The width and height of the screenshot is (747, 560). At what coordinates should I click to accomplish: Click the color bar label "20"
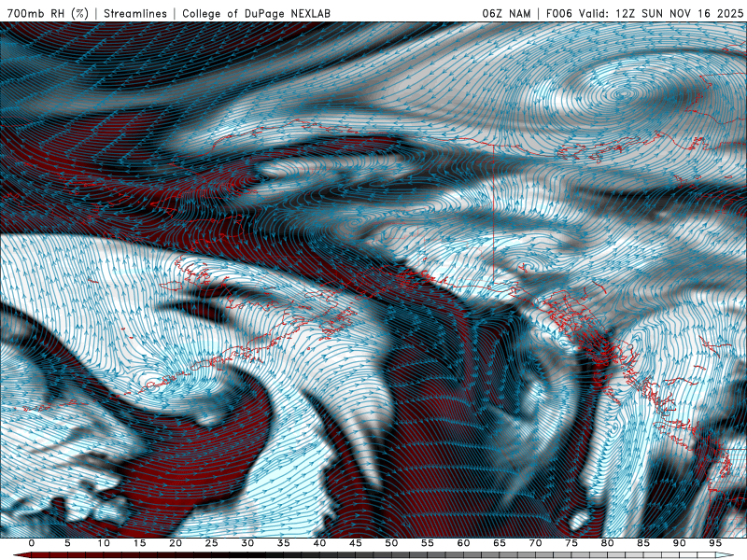[x=176, y=543]
